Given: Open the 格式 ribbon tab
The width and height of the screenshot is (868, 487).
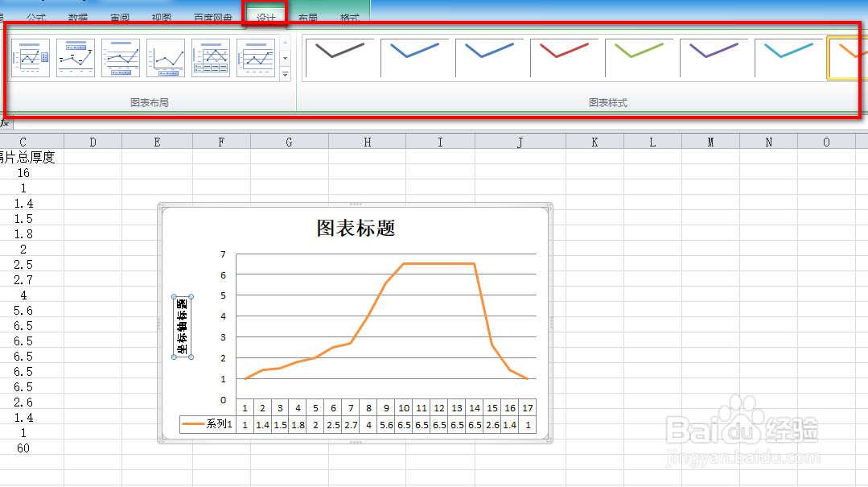Looking at the screenshot, I should click(349, 17).
